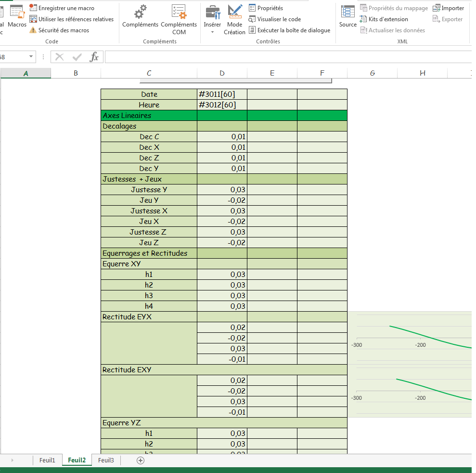Toggle Mode Création design mode
The image size is (476, 473).
point(234,18)
